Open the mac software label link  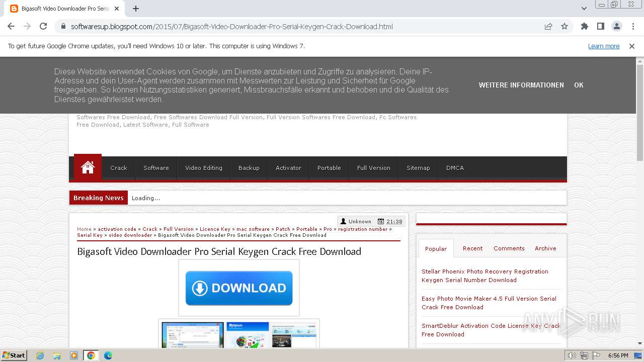pos(253,229)
